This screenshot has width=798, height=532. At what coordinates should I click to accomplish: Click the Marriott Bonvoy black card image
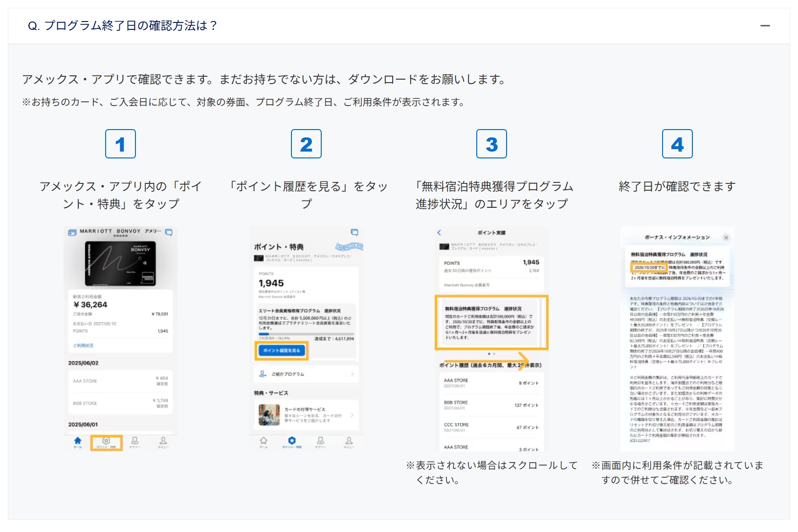point(121,263)
